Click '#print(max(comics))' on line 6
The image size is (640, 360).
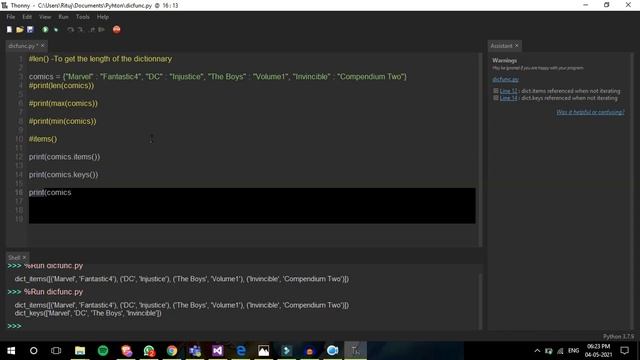[63, 104]
